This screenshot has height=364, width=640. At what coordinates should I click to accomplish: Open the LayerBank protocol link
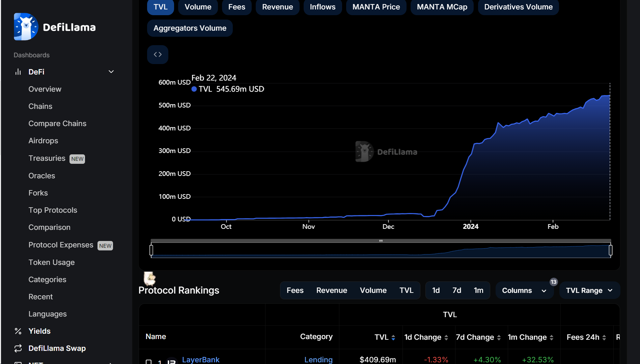tap(201, 360)
